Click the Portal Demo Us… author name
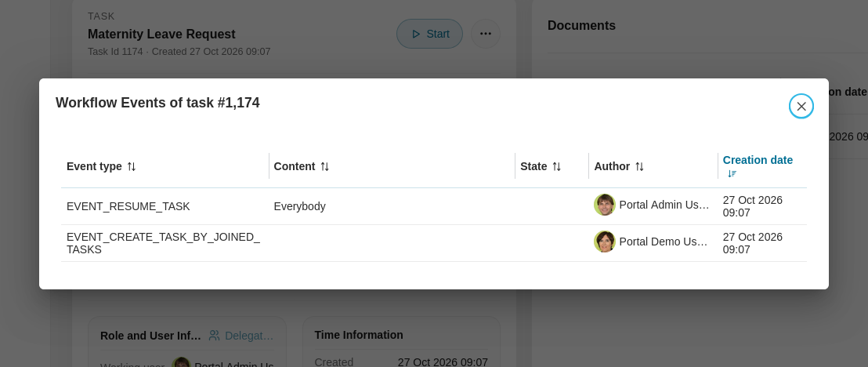The height and width of the screenshot is (367, 868). click(664, 242)
